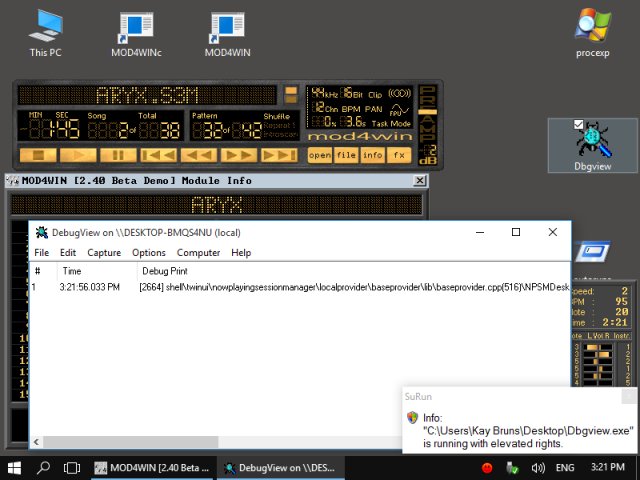Click the ARYX.S3M song title display
Viewport: 640px width, 480px height.
tap(147, 96)
